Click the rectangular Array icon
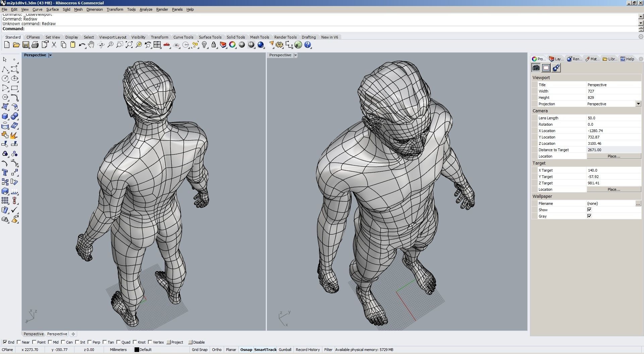 (5, 200)
